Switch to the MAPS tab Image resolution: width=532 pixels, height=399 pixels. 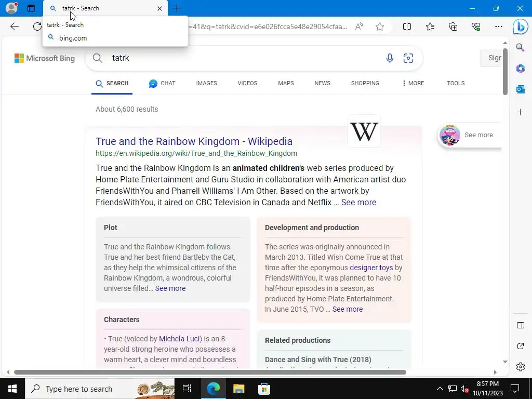click(x=286, y=84)
